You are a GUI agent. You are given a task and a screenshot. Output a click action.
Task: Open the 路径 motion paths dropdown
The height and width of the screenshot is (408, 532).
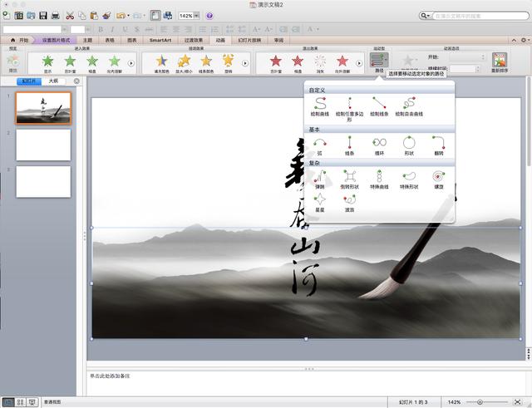pos(379,62)
